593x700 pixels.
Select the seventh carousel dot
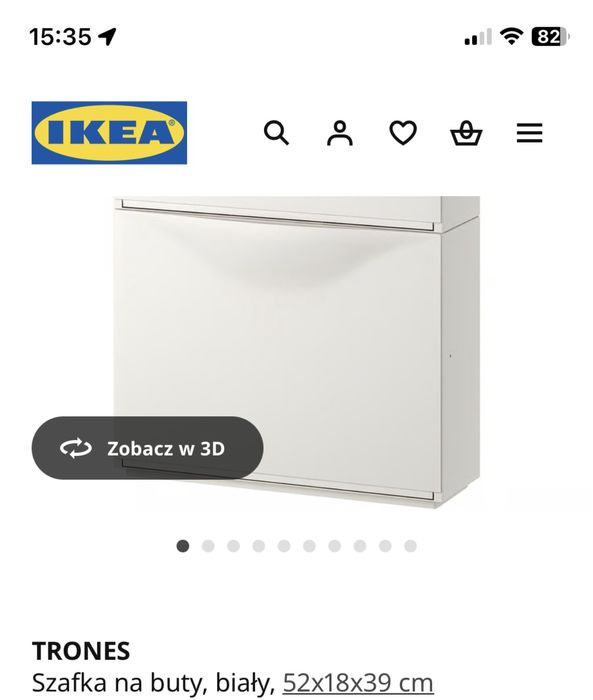coord(334,546)
